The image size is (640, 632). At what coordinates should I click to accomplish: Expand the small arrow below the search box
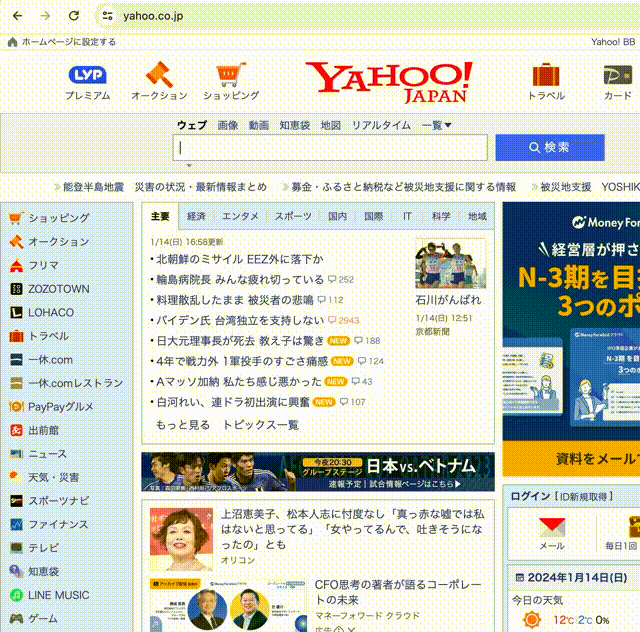189,165
